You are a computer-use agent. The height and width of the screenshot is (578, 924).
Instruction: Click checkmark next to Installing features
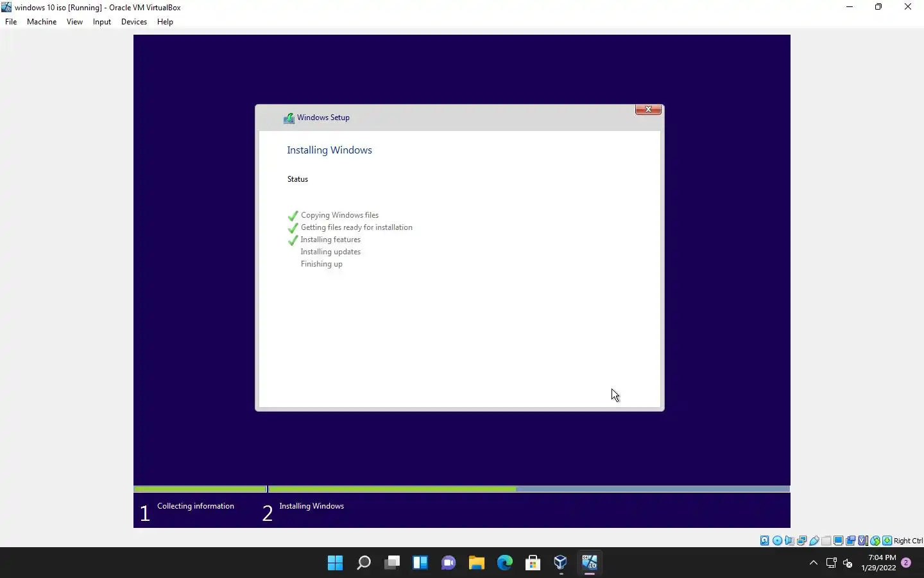(293, 240)
